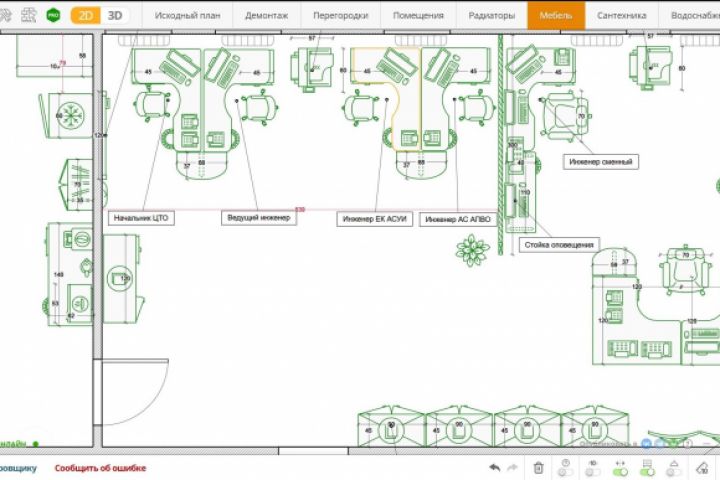The image size is (720, 480).
Task: Click the Инженер ЕК АСУИ label
Action: click(x=375, y=219)
